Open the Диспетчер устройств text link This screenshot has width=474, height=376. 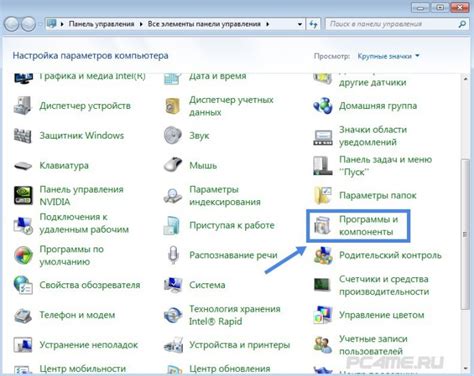85,106
